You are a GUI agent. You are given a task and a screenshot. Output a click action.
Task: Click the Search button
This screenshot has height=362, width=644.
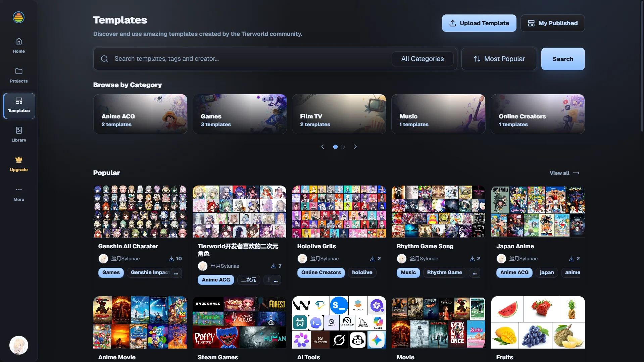point(563,59)
